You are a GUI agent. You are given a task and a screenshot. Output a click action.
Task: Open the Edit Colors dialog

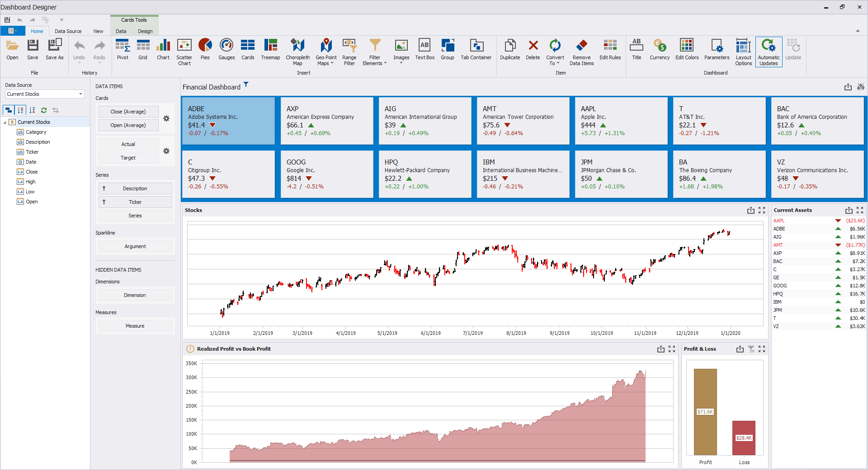(x=687, y=50)
